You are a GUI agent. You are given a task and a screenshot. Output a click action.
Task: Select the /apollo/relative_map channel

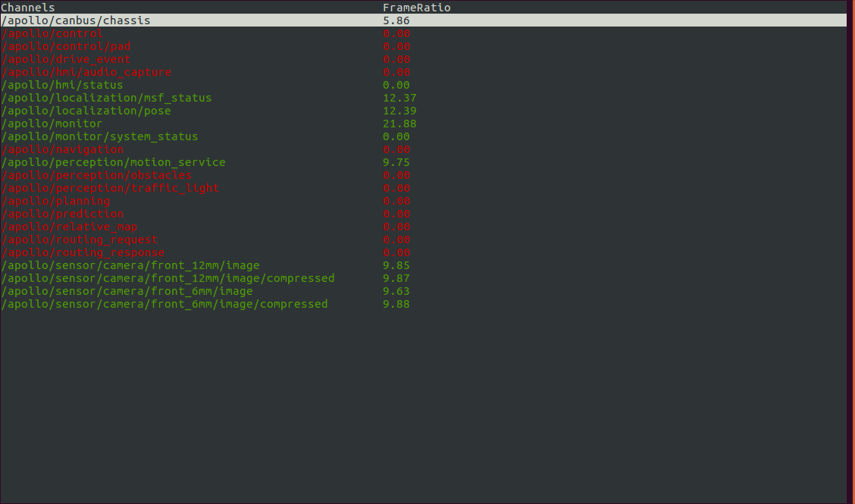click(x=69, y=227)
